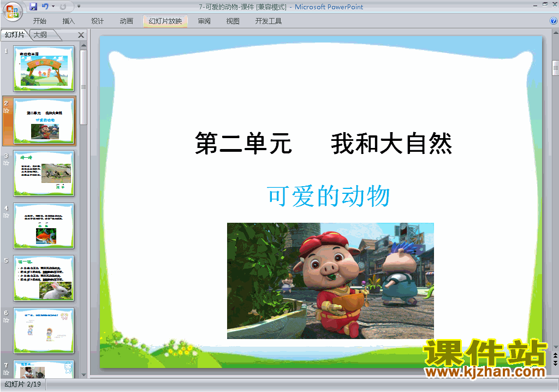Click animation star icon beside slide 2

tap(6, 111)
